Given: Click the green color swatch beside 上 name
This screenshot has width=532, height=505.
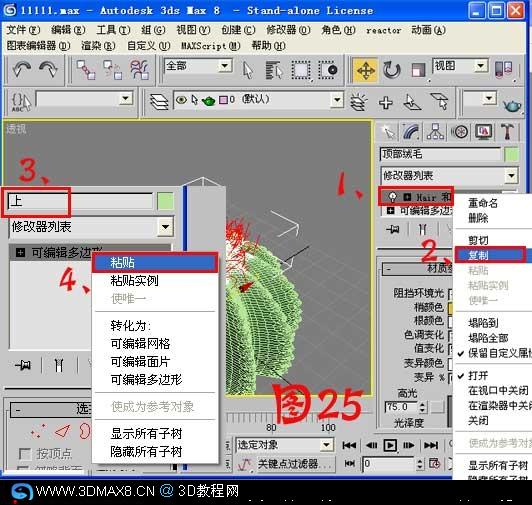Looking at the screenshot, I should (166, 201).
